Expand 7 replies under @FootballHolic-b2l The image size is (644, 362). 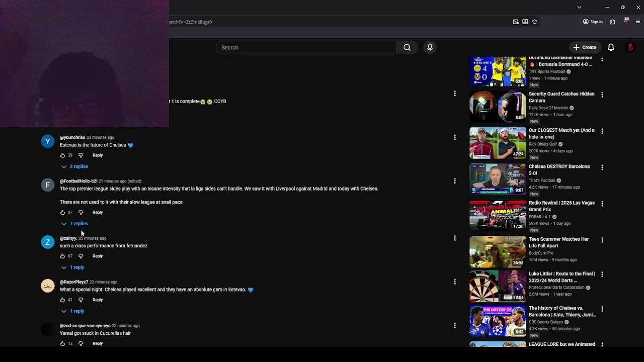coord(74,224)
